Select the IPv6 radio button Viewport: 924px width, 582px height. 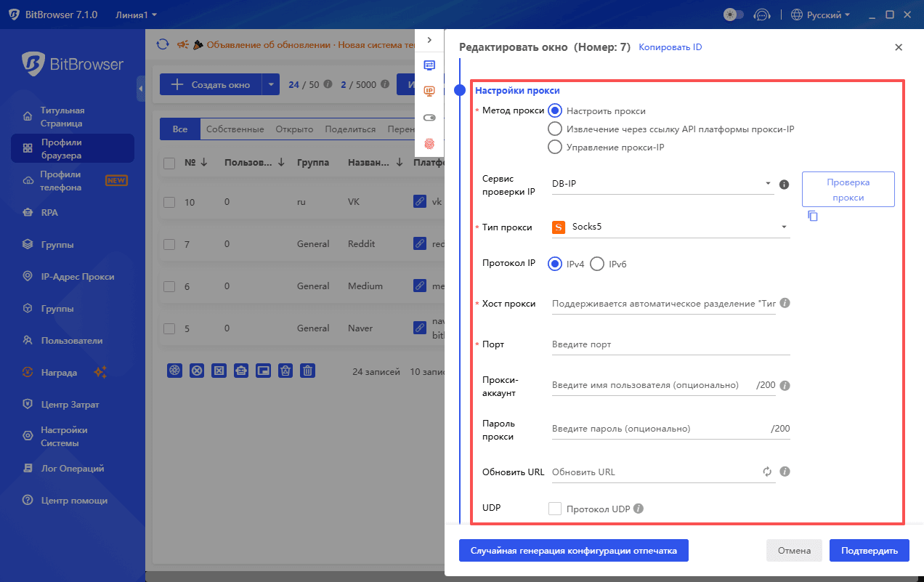(596, 264)
